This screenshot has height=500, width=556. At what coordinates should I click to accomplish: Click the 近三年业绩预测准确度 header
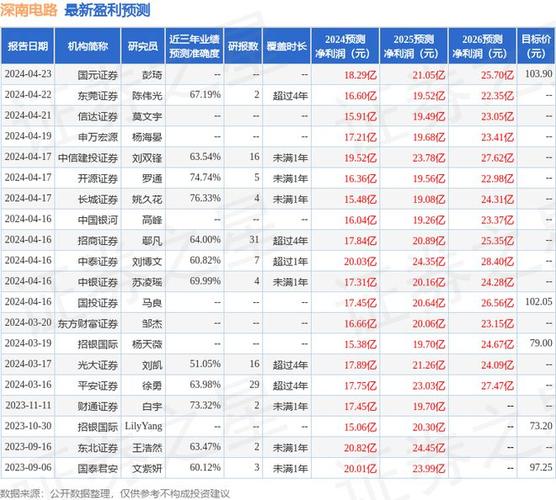click(194, 46)
